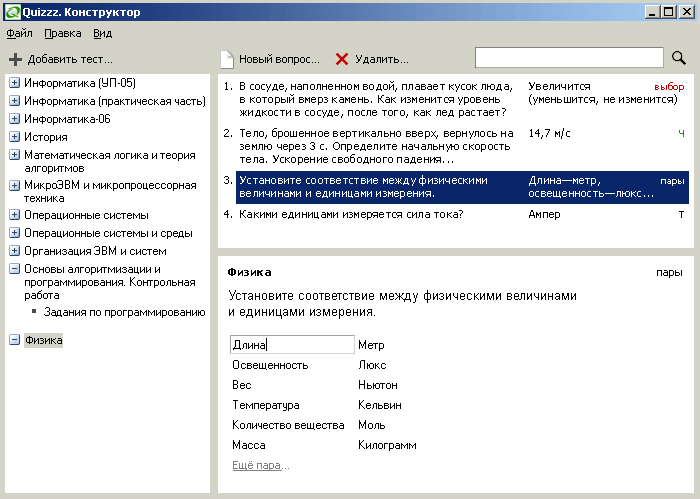Viewport: 700px width, 499px height.
Task: Click the Кельвин pair value
Action: click(380, 405)
